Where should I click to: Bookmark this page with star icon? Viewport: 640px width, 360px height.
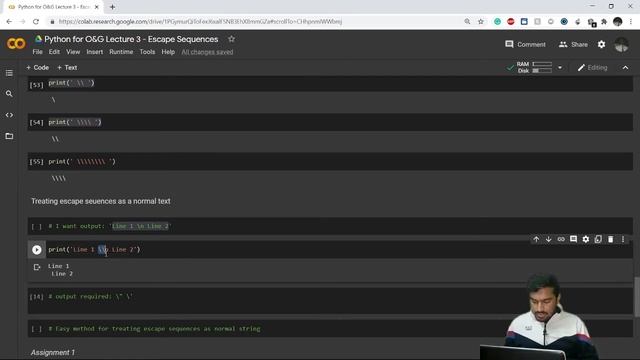click(x=480, y=22)
